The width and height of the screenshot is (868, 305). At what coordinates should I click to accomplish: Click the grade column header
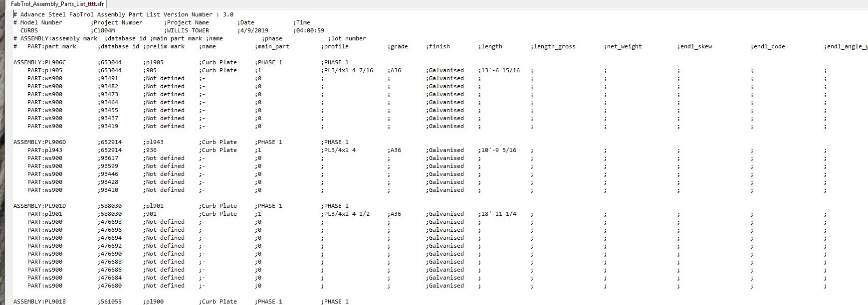(x=399, y=46)
